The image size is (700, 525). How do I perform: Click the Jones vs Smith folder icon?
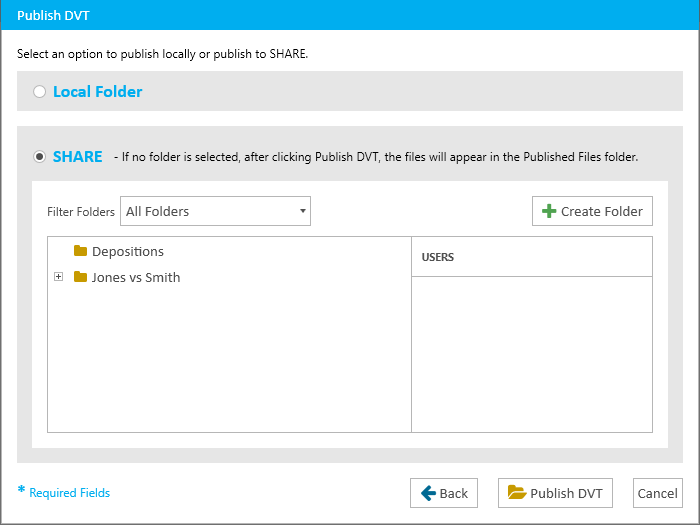pos(80,277)
